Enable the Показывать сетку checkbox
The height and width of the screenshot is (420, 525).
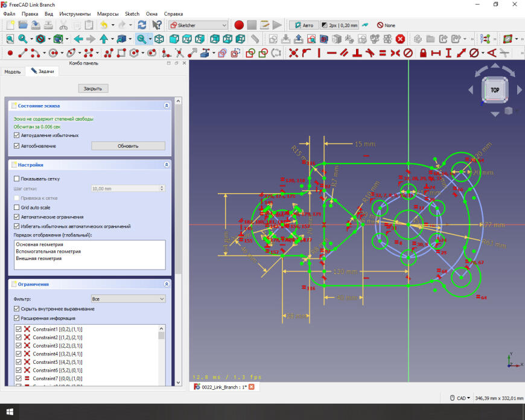(17, 179)
